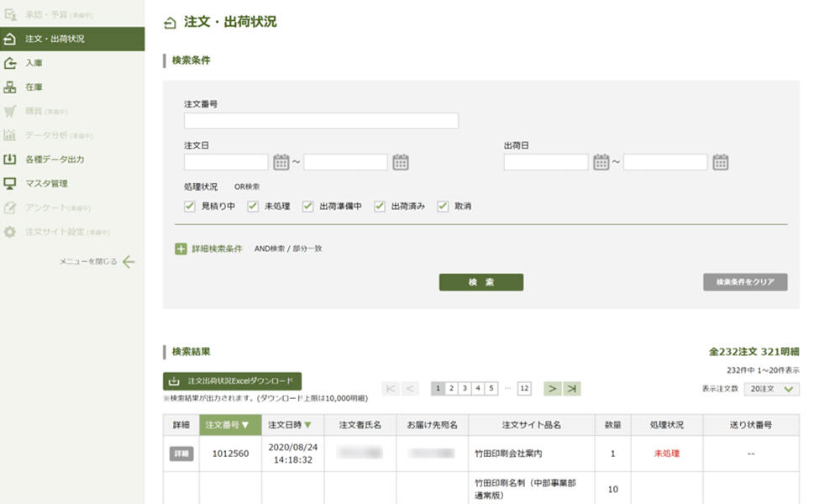
Task: Jump to last results page arrow
Action: point(571,388)
